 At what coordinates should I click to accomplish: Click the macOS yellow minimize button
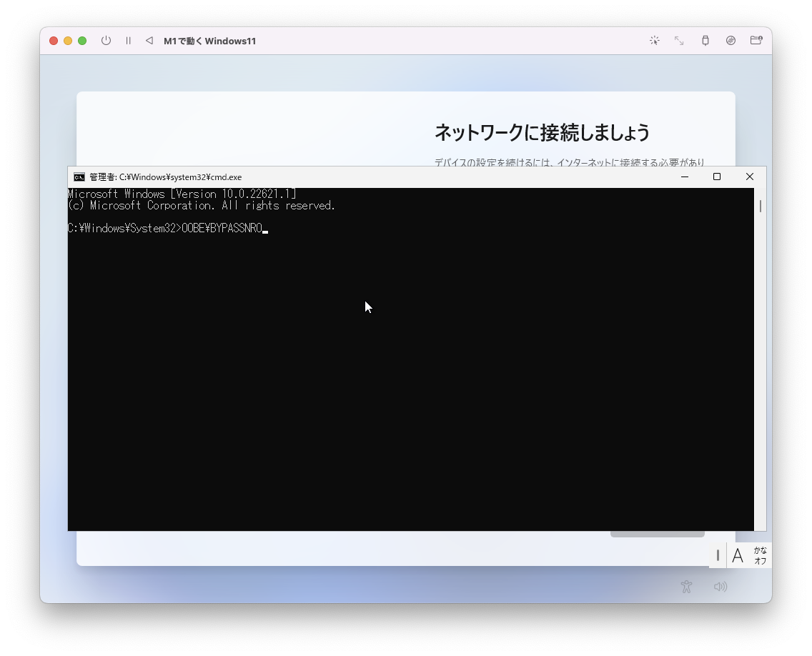pyautogui.click(x=68, y=41)
